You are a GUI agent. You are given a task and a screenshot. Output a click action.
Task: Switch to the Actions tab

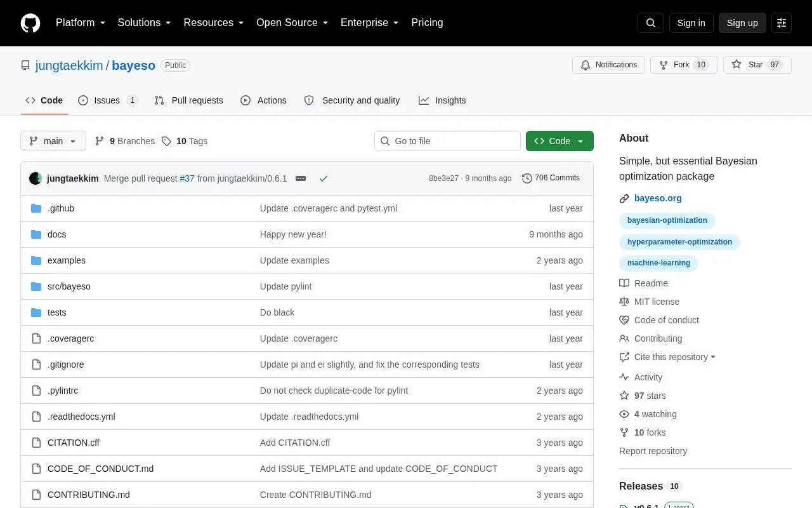[264, 100]
